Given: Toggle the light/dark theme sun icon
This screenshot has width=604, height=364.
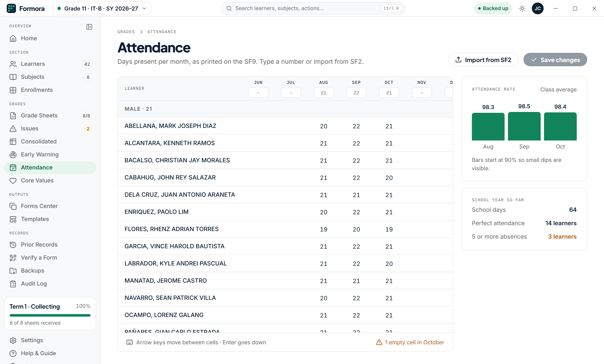Looking at the screenshot, I should coord(522,8).
